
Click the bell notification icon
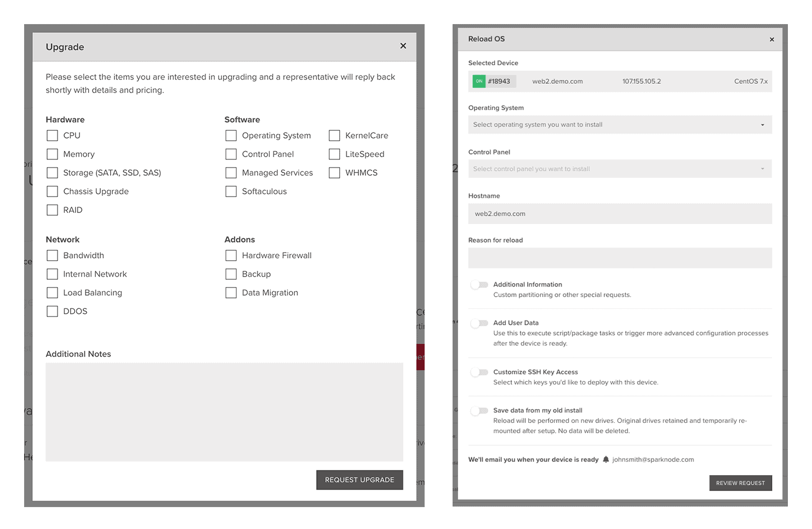click(605, 460)
